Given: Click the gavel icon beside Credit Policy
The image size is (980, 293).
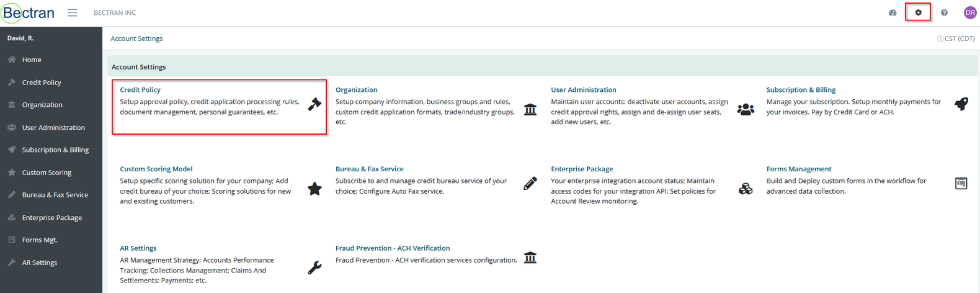Looking at the screenshot, I should pos(314,104).
